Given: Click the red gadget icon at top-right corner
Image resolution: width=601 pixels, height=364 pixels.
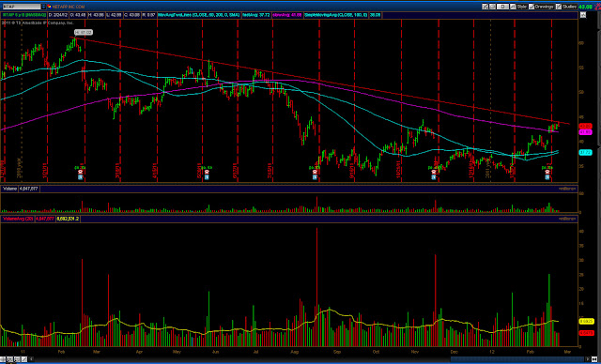Looking at the screenshot, I should point(596,7).
